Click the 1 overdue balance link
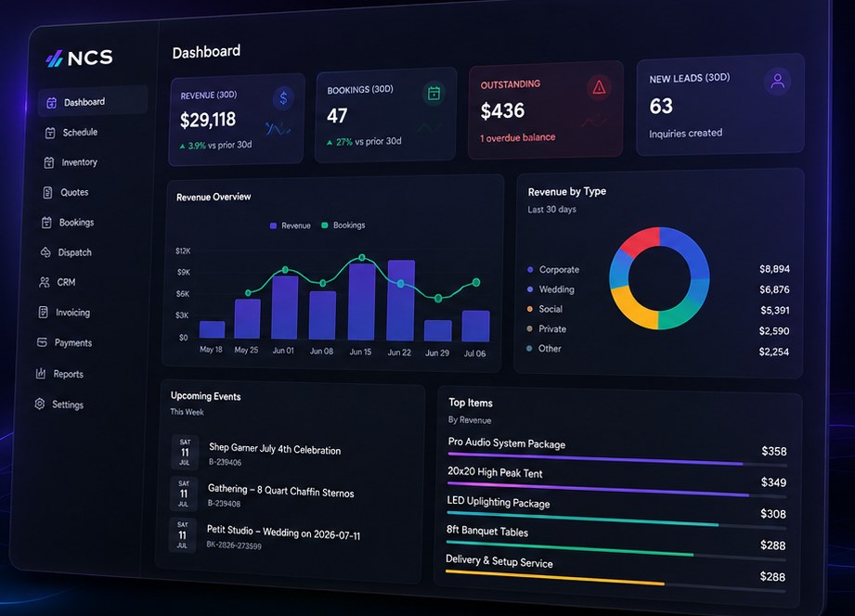The image size is (855, 616). coord(517,138)
